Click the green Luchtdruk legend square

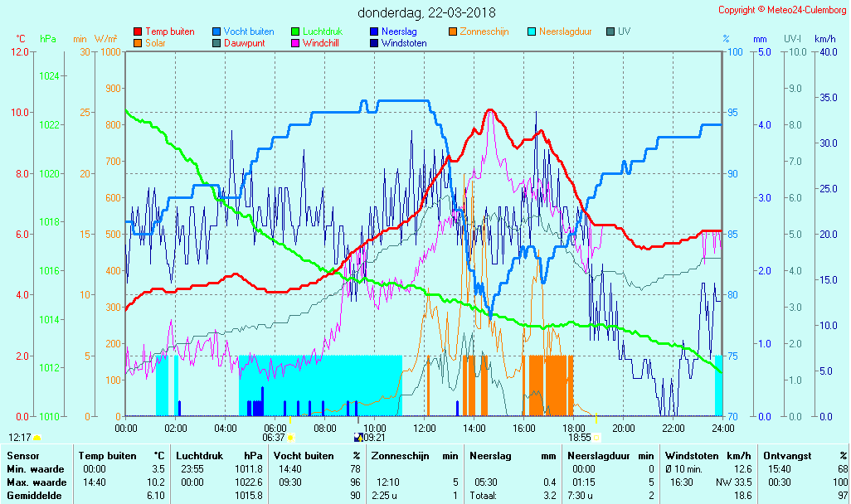295,31
